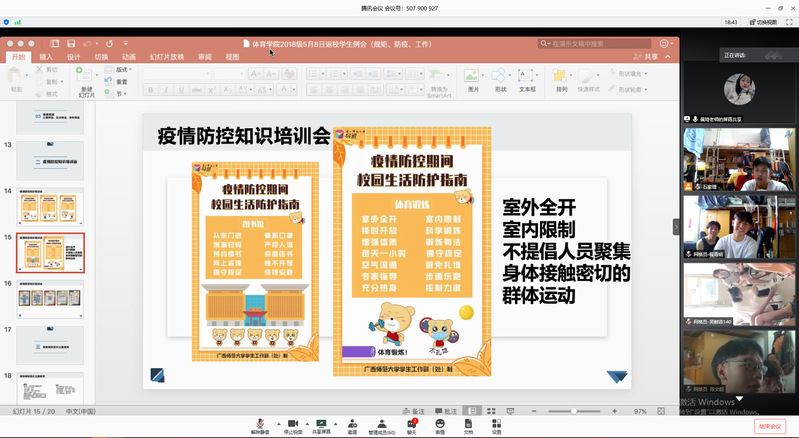Click the search-in-presentation field

pyautogui.click(x=595, y=44)
